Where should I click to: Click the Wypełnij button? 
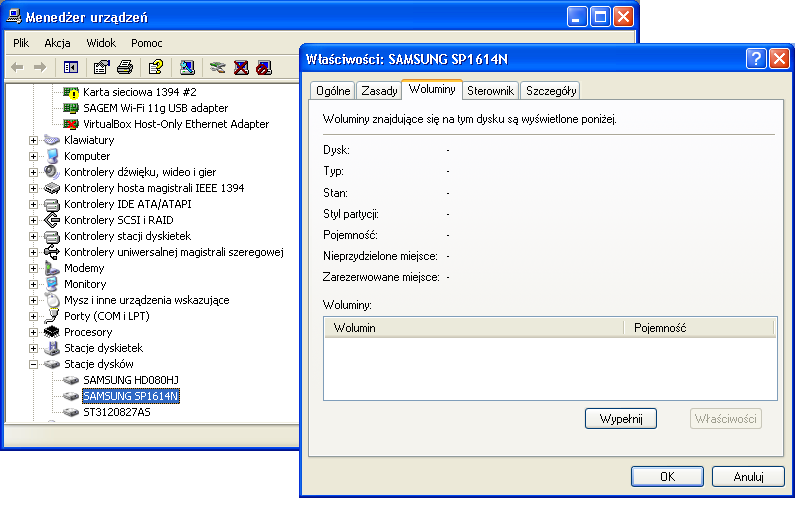(x=621, y=419)
